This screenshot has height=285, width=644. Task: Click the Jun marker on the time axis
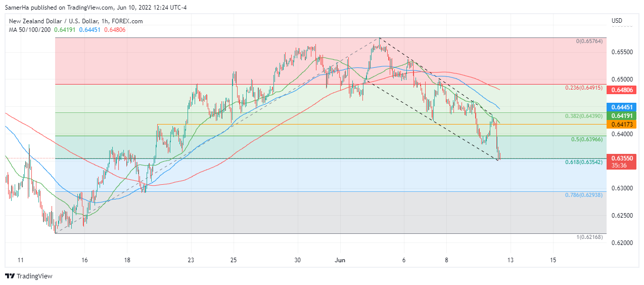pyautogui.click(x=339, y=260)
